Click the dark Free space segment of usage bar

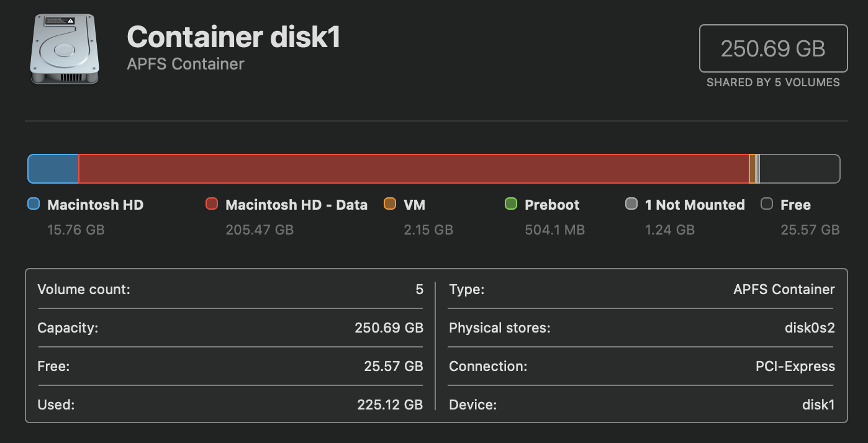click(x=800, y=169)
